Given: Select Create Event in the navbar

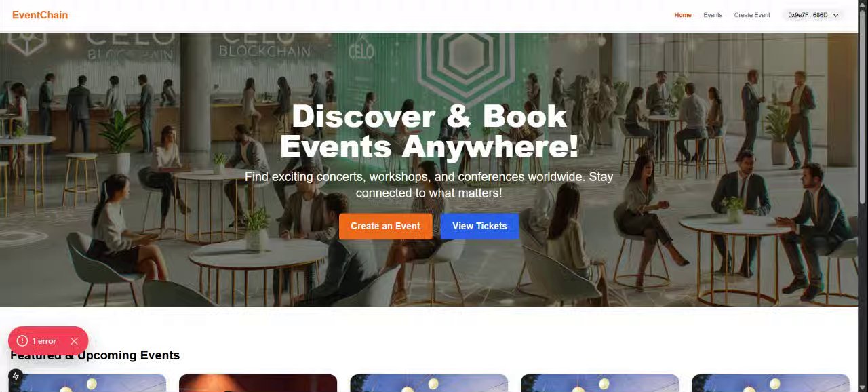Looking at the screenshot, I should pyautogui.click(x=752, y=15).
